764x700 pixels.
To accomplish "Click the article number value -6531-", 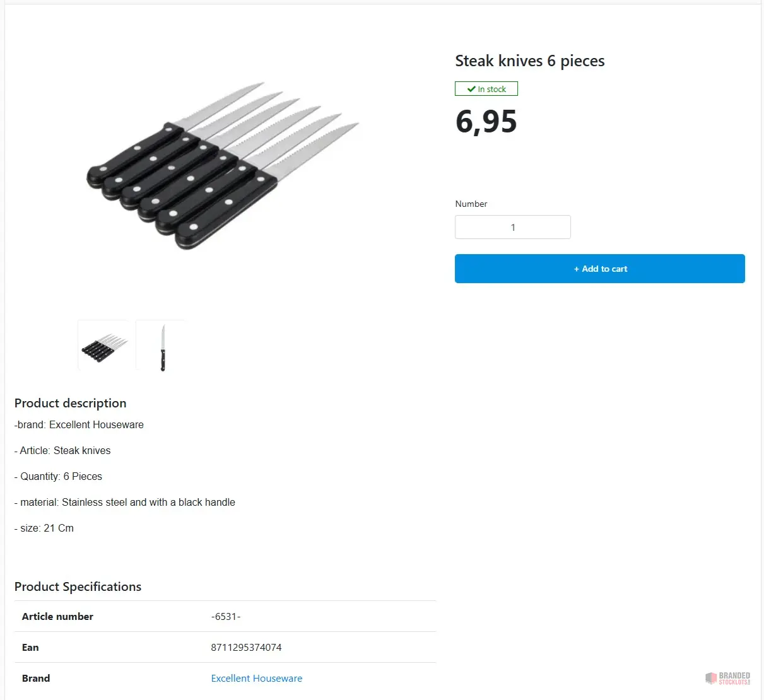I will tap(225, 617).
